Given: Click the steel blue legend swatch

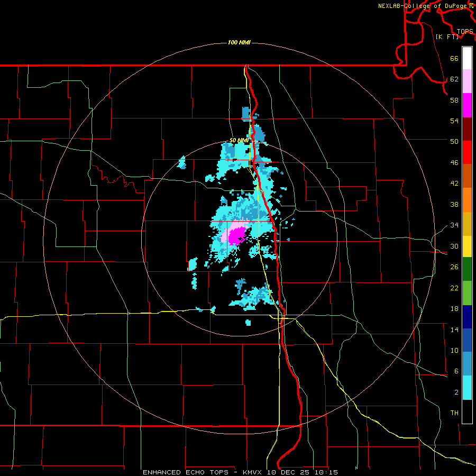Looking at the screenshot, I should [467, 364].
